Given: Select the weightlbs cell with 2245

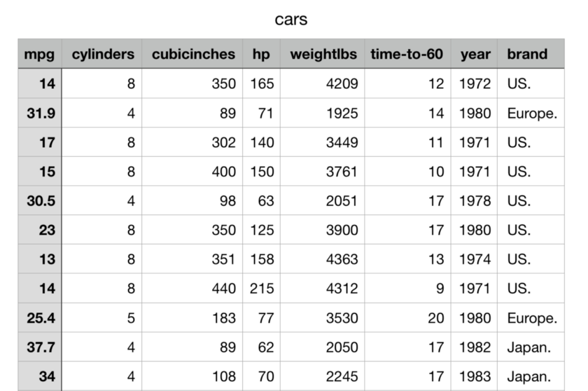Looking at the screenshot, I should (323, 376).
